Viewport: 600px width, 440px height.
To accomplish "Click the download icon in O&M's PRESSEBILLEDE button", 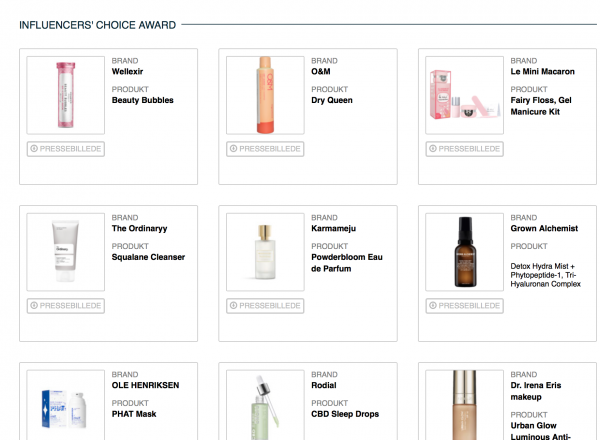I will coord(233,148).
